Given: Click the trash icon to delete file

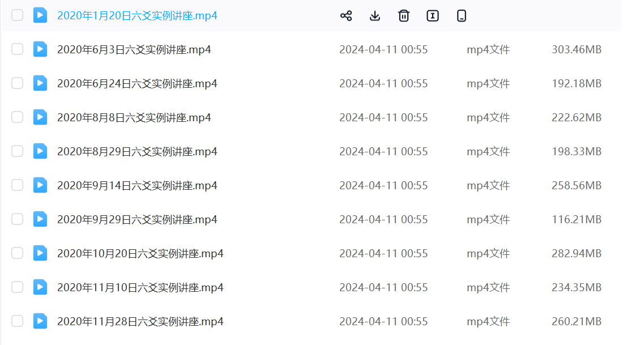Looking at the screenshot, I should pos(404,16).
